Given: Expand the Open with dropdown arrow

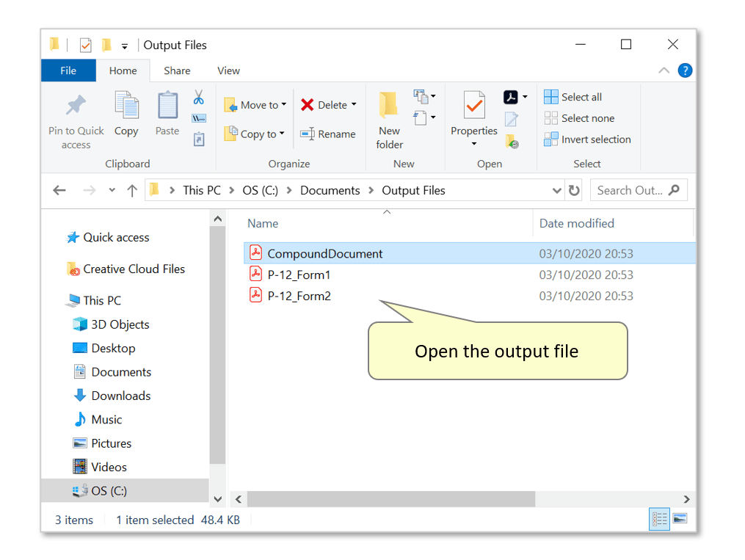Looking at the screenshot, I should coord(525,97).
